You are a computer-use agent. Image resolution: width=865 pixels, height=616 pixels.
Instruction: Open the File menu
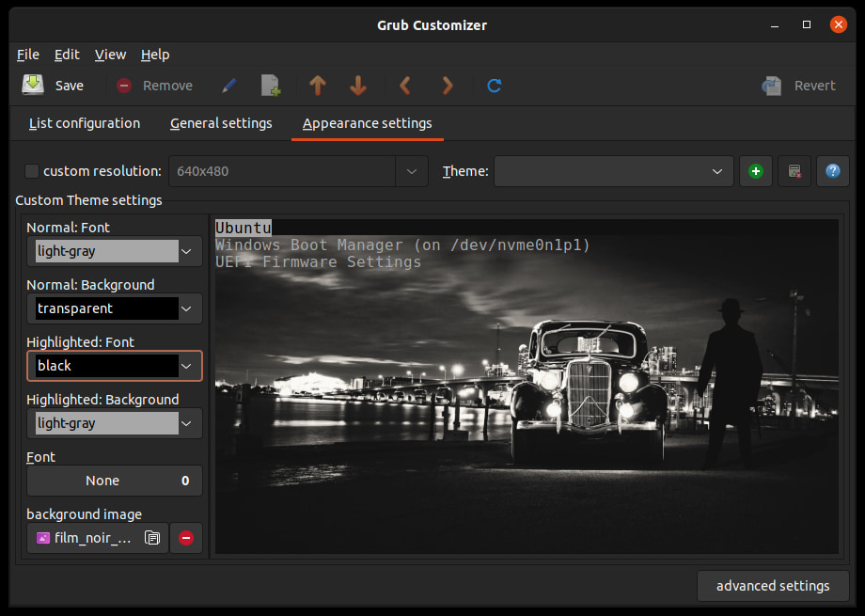28,55
